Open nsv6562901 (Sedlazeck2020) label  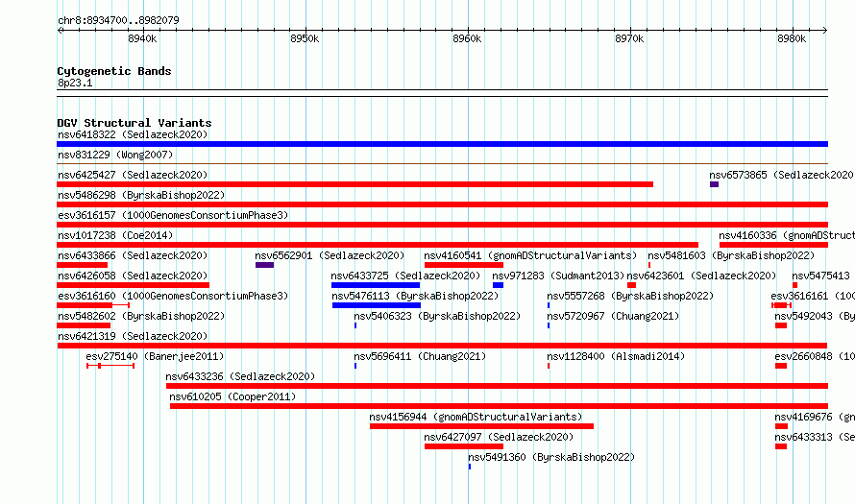330,255
